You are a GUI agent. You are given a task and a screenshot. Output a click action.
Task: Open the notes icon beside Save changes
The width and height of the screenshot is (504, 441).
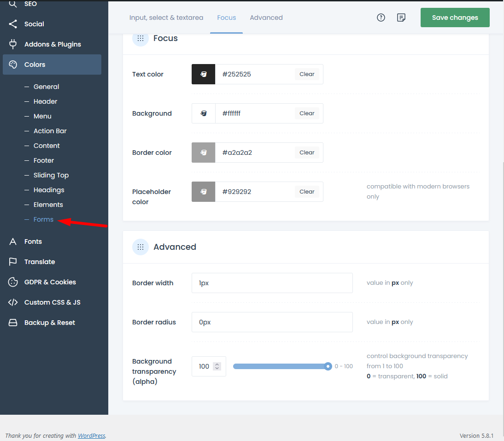pyautogui.click(x=401, y=18)
